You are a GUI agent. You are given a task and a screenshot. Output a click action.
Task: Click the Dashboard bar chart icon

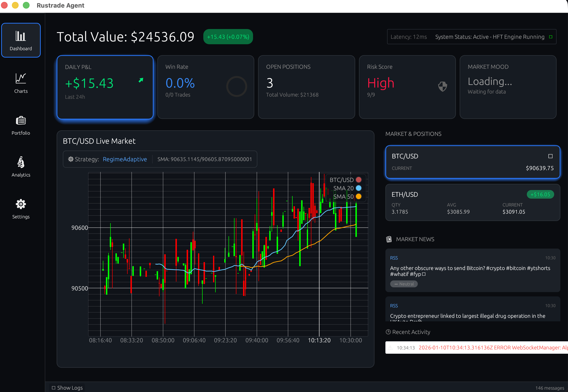[21, 36]
